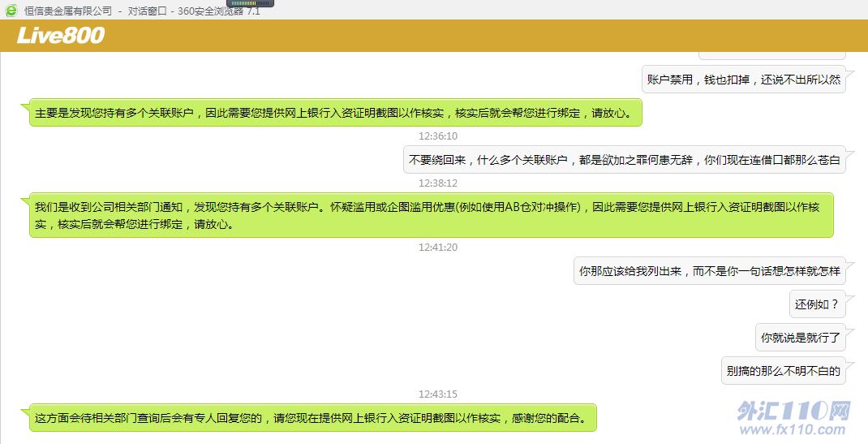
Task: Click the 12:38:12 timestamp
Action: [438, 183]
